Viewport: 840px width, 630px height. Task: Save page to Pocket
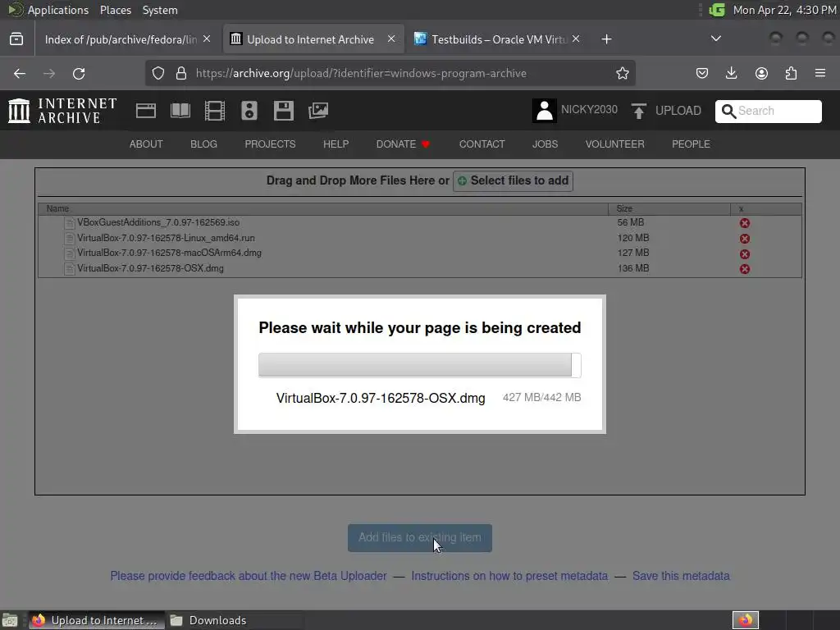click(x=702, y=73)
